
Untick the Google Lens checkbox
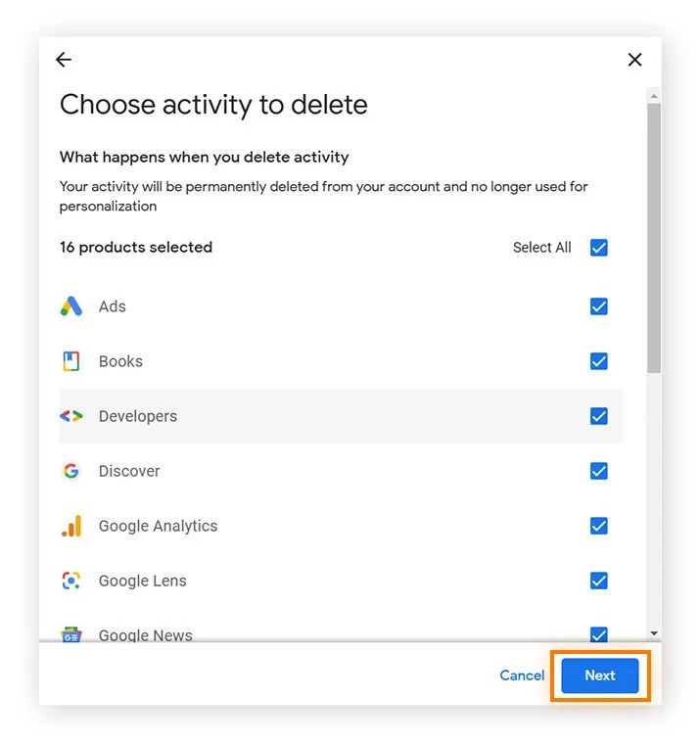point(599,581)
